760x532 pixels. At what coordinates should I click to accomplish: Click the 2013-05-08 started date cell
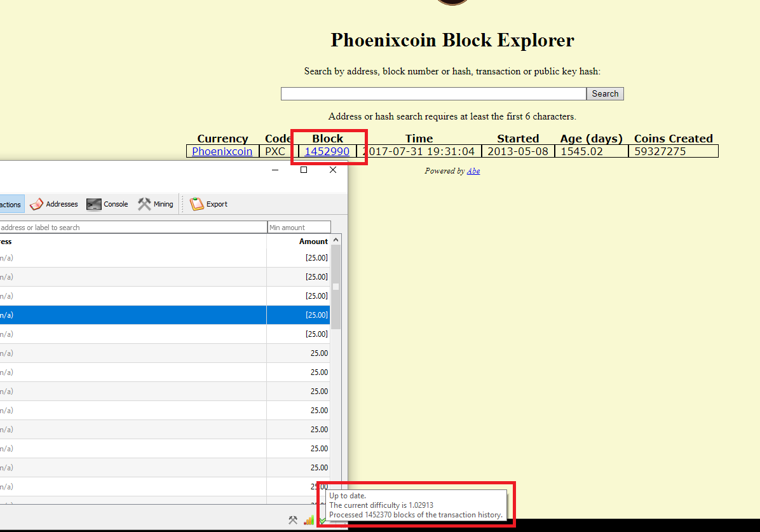pos(518,151)
